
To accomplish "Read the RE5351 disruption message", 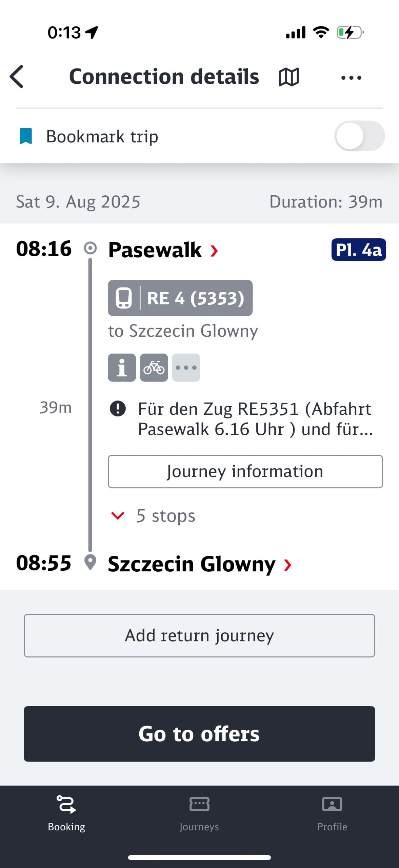I will pos(256,419).
